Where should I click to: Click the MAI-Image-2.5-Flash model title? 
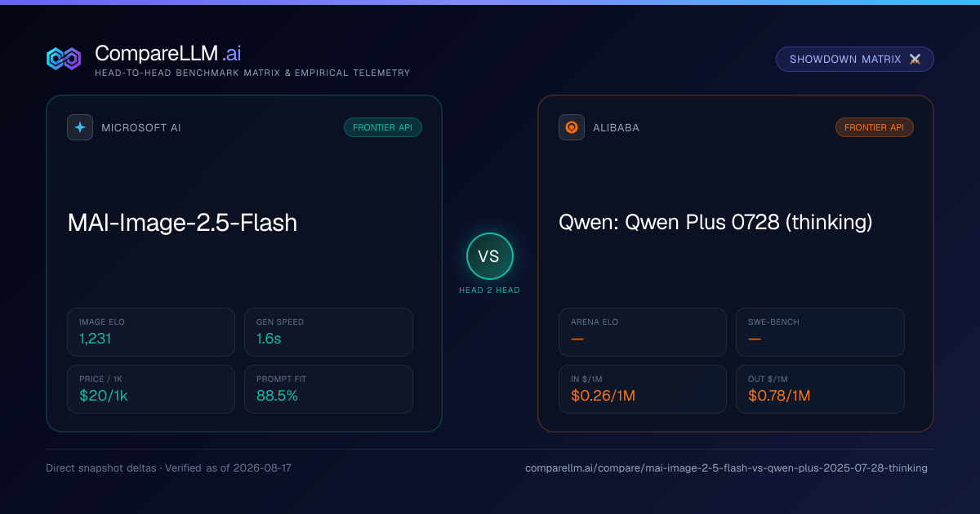tap(182, 223)
